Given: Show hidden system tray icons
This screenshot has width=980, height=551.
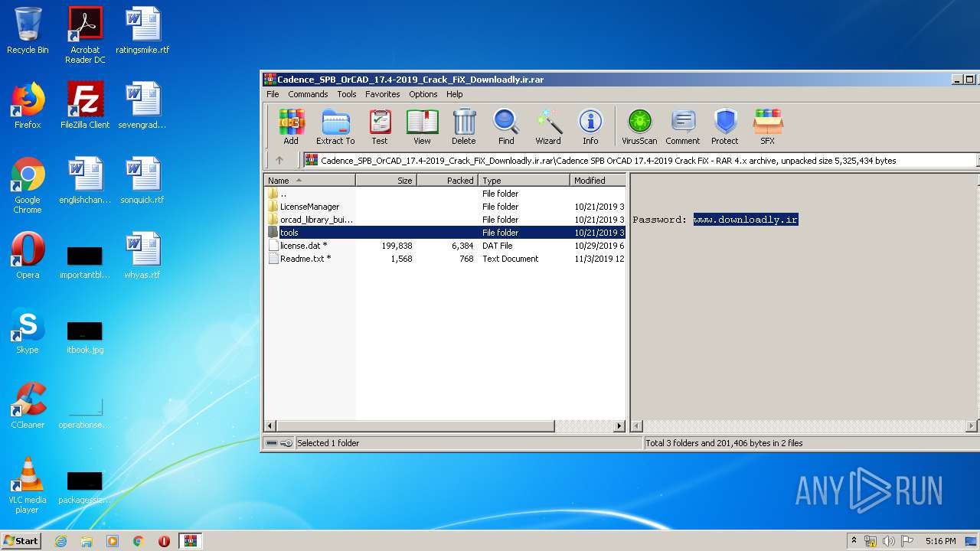Looking at the screenshot, I should pos(854,541).
